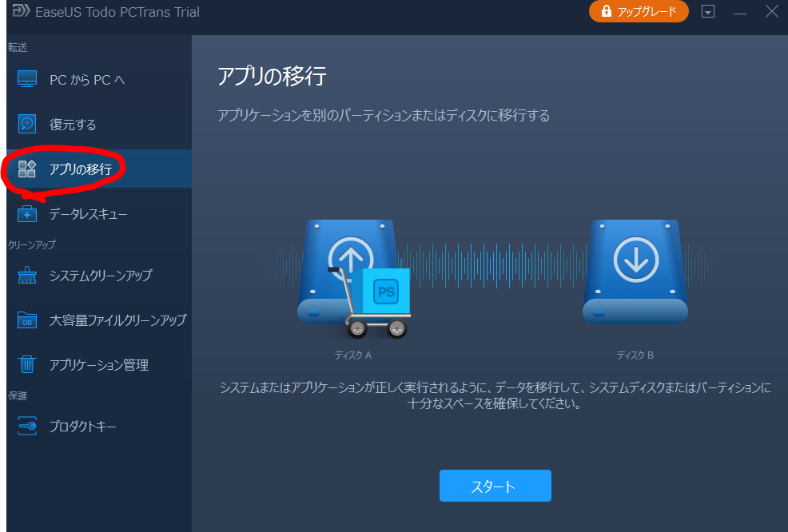The image size is (788, 532).
Task: Click the first-aid kit データレスキュー icon
Action: [x=28, y=214]
